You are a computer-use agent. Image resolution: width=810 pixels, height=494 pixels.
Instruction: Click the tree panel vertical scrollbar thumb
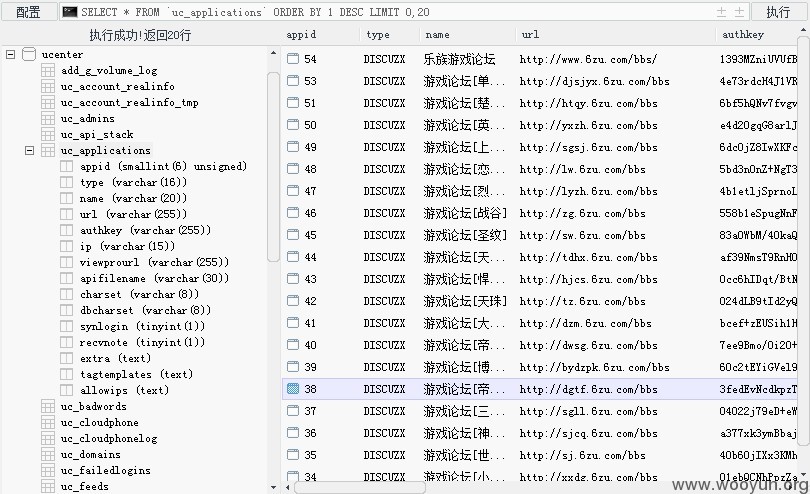point(273,167)
